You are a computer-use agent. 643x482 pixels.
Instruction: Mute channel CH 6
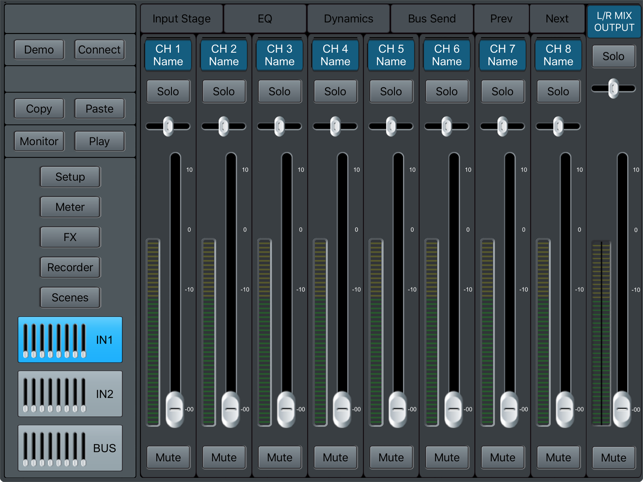pyautogui.click(x=447, y=457)
